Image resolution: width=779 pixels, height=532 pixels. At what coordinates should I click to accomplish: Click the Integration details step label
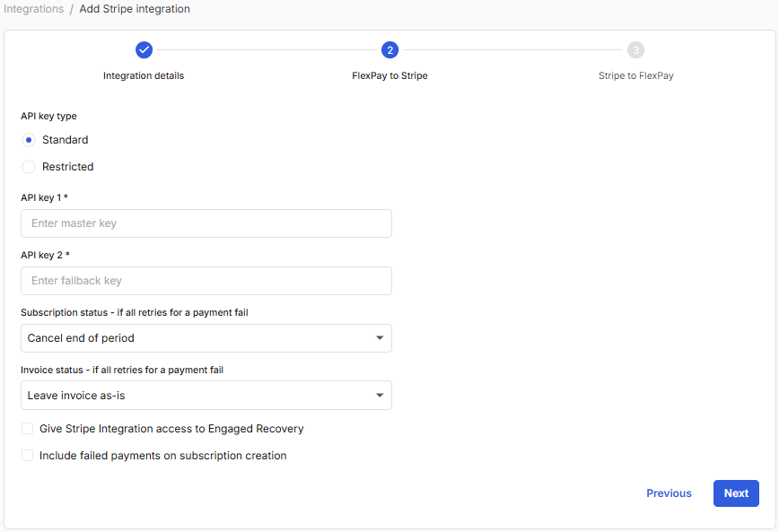[x=144, y=75]
